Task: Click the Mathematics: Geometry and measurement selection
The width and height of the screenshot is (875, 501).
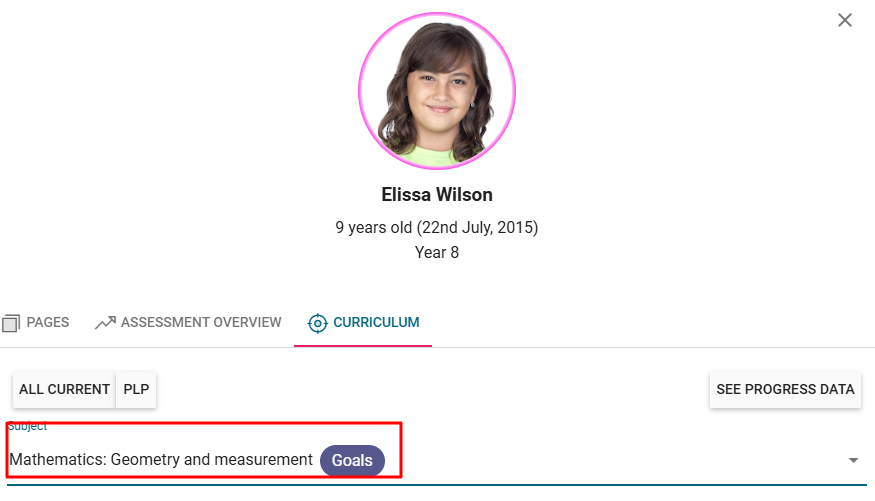Action: tap(161, 460)
